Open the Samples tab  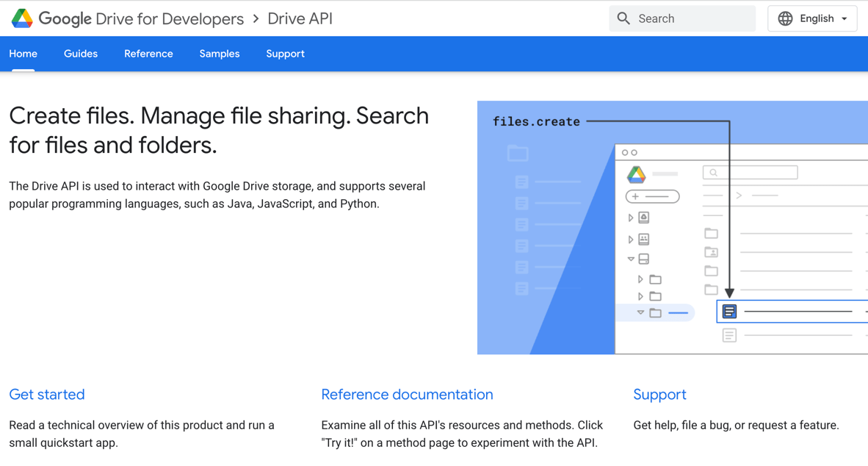pos(220,54)
